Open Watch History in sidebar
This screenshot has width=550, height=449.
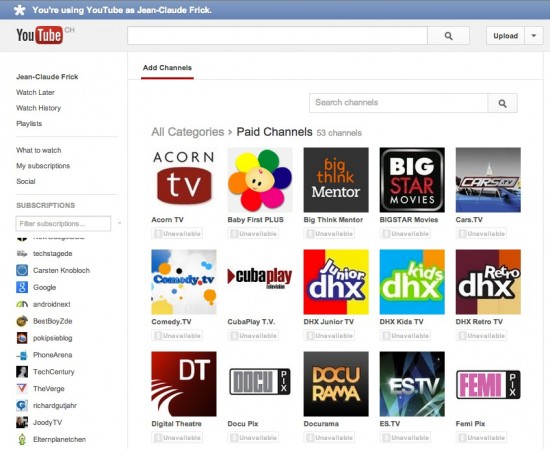pos(39,108)
